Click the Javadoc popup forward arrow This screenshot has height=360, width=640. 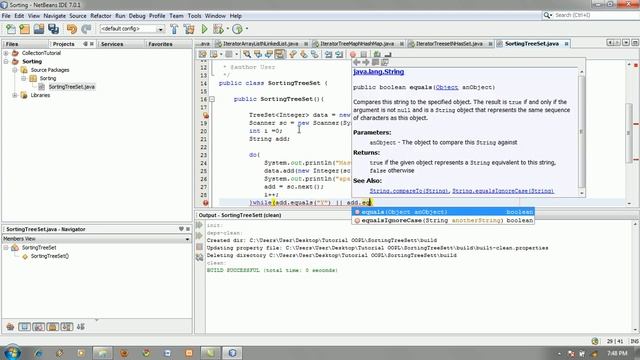tap(366, 62)
